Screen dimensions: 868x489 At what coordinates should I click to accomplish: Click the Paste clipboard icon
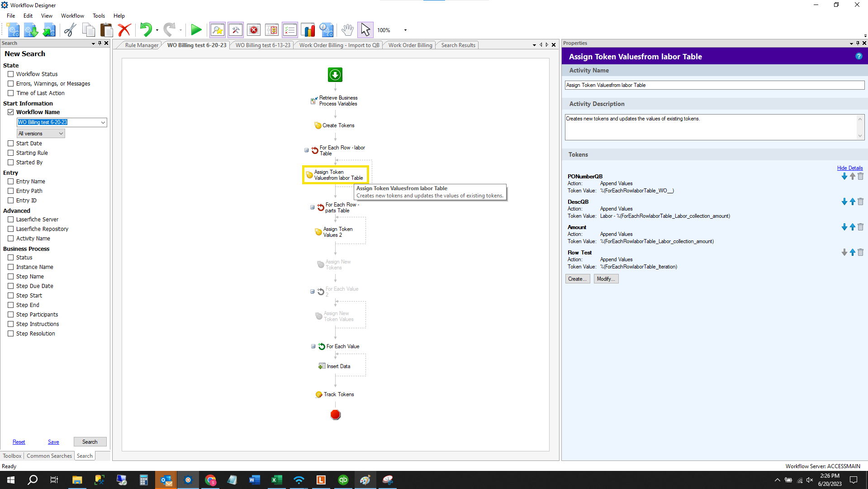click(106, 30)
